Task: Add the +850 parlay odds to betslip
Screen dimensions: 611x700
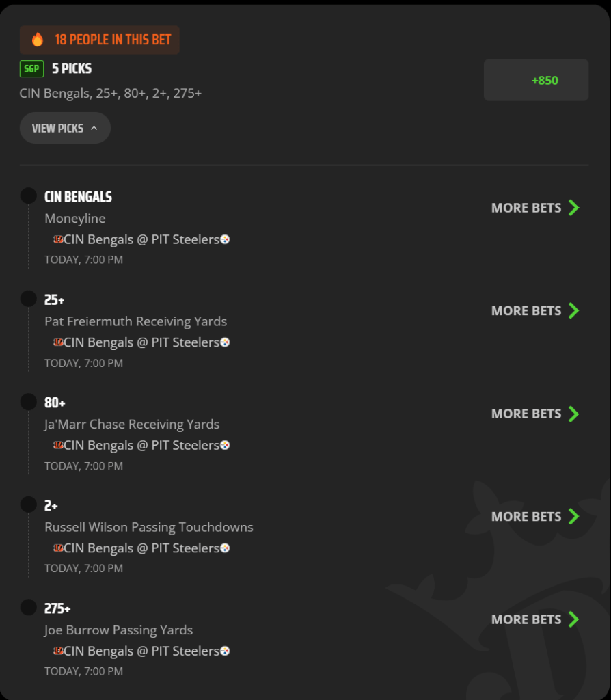Action: tap(536, 80)
